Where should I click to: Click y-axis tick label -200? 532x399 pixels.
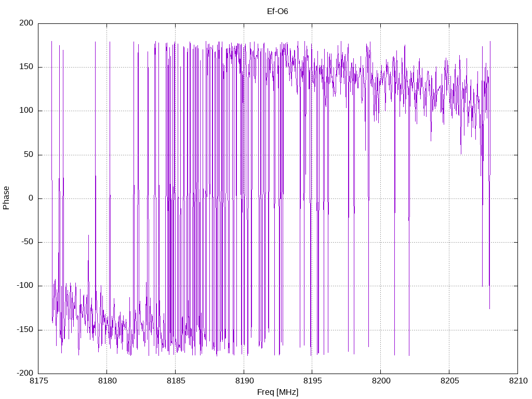click(25, 373)
